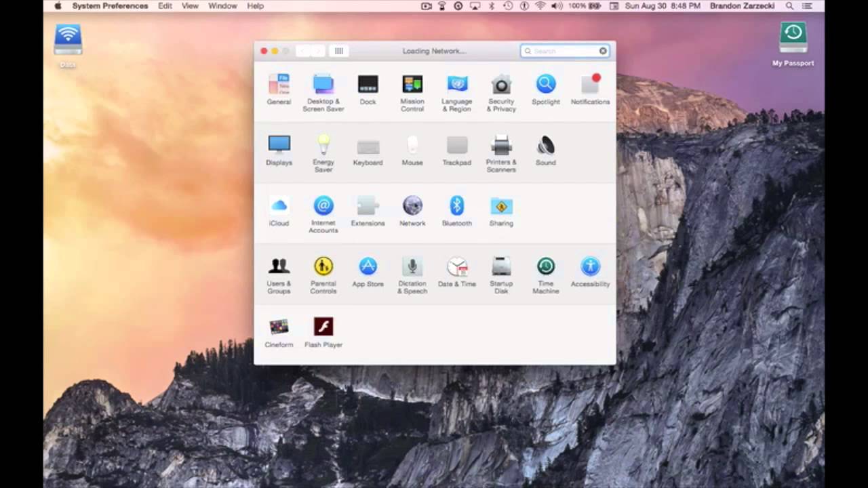Open Trackpad preferences
868x488 pixels.
pos(457,150)
